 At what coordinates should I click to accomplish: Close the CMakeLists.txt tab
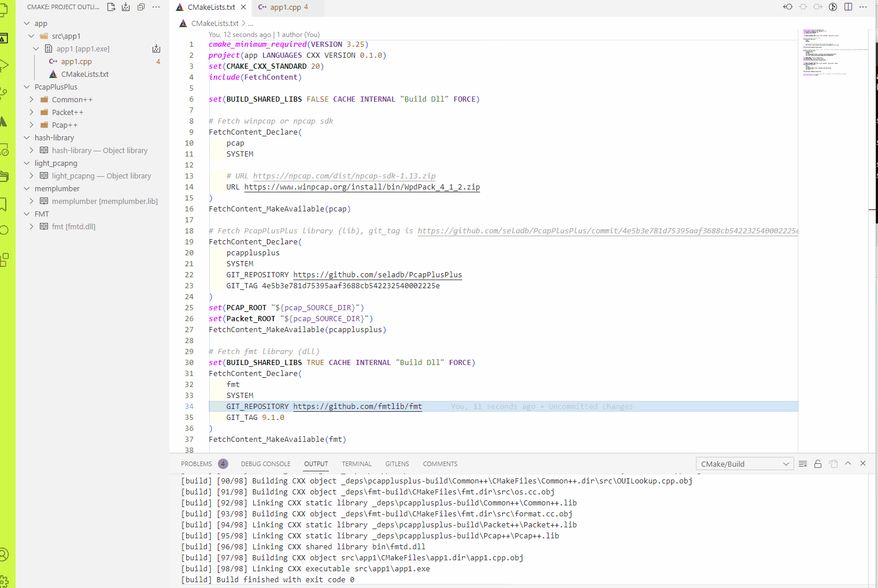click(x=243, y=7)
